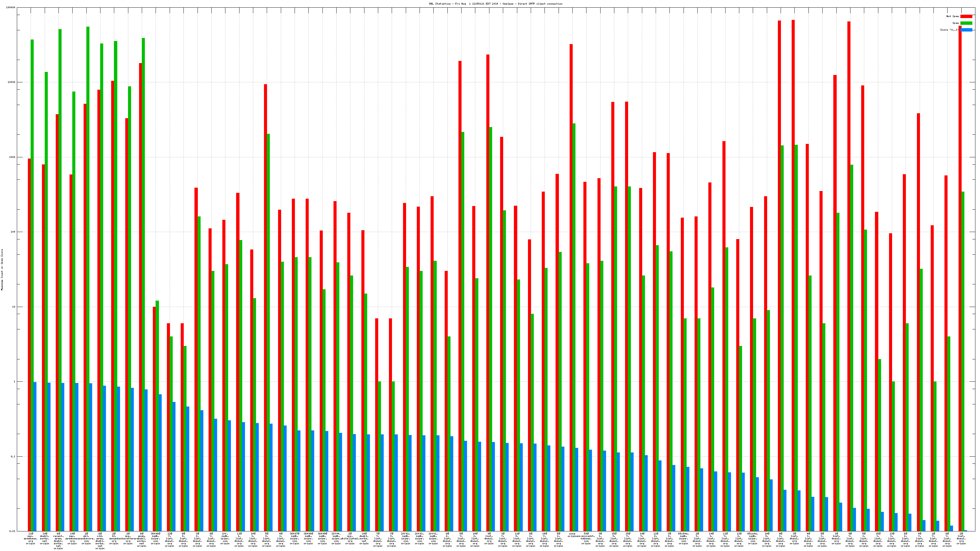Click the 'sa-accredit.habeas.com' x-axis label
Image resolution: width=980 pixels, height=551 pixels.
(586, 538)
